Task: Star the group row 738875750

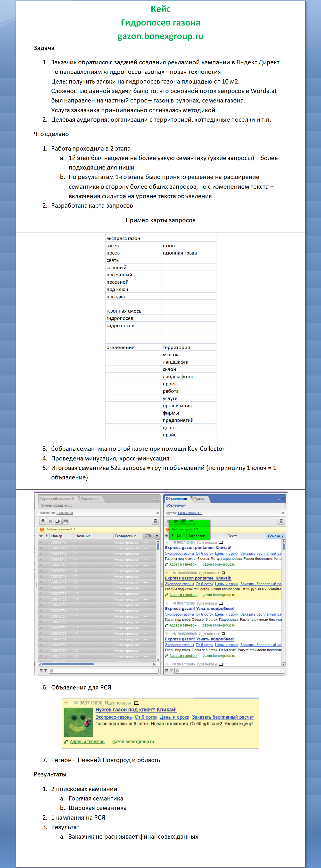Action: (41, 588)
